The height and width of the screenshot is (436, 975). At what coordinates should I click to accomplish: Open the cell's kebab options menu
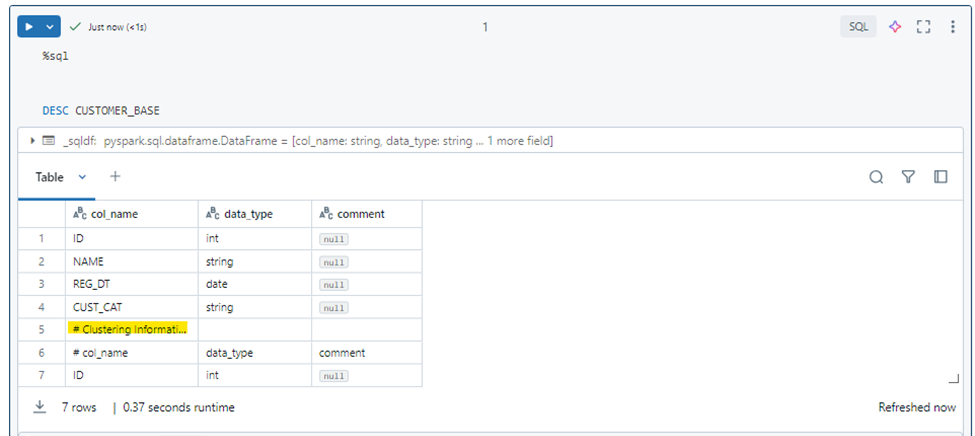(953, 27)
